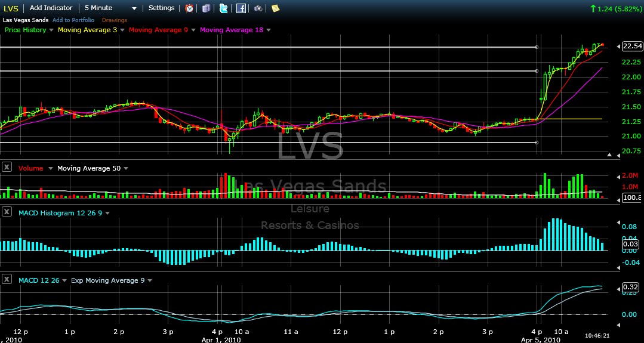
Task: Click the 10:46:21 clock readout
Action: 597,335
